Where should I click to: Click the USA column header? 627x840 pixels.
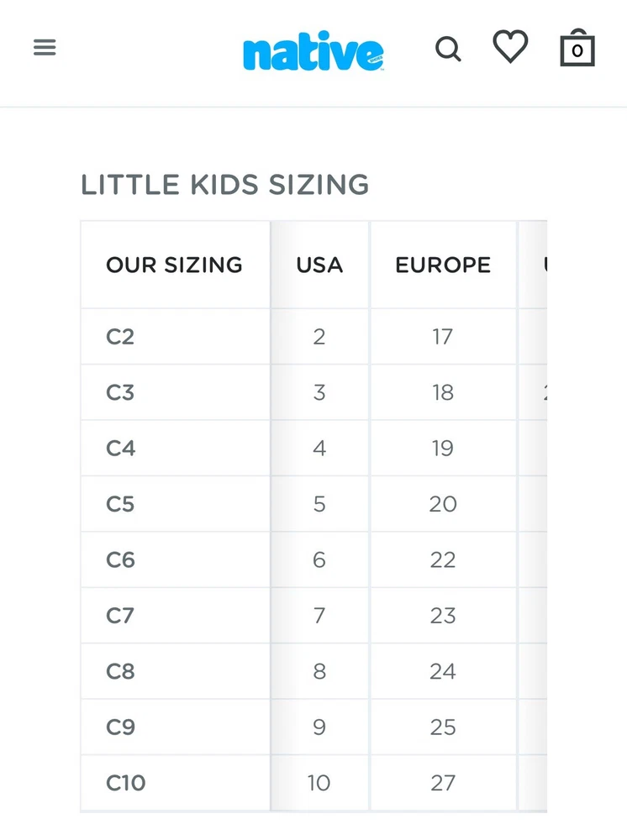pyautogui.click(x=319, y=265)
